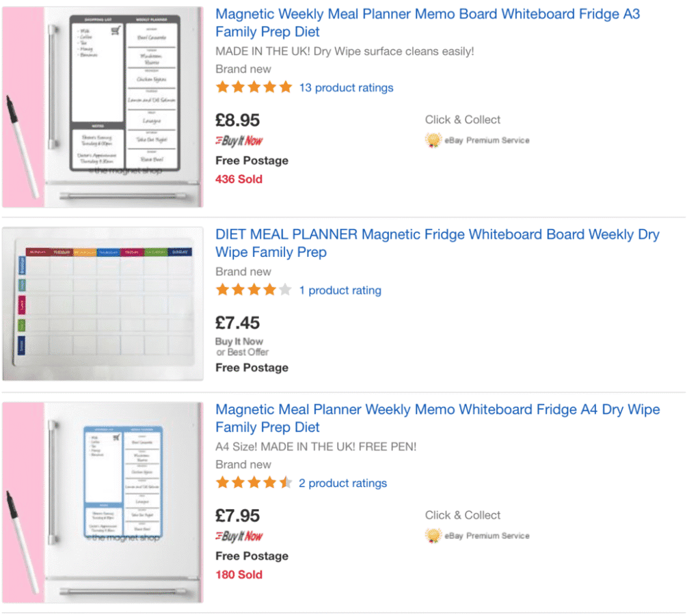
Task: Open the "13 product ratings" link
Action: [346, 87]
